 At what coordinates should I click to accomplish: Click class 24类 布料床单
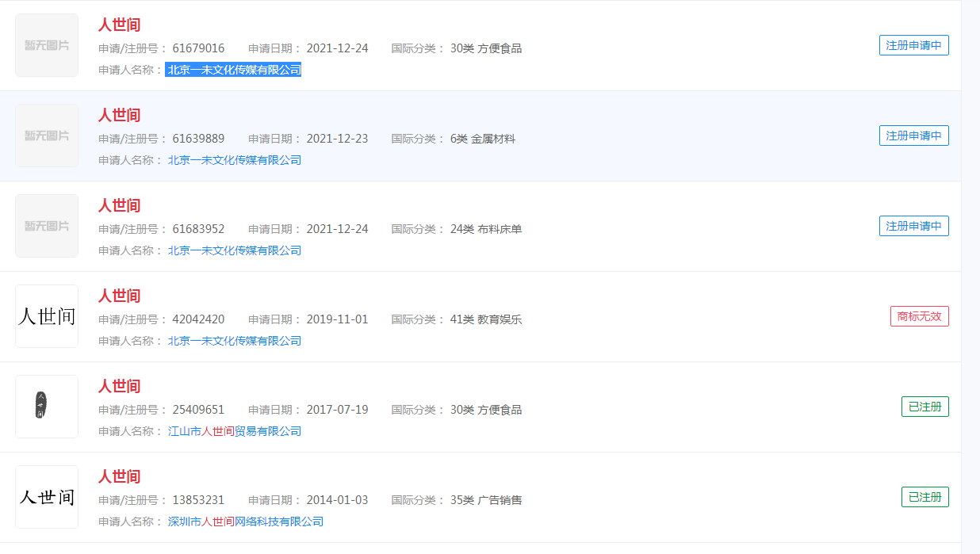[486, 229]
